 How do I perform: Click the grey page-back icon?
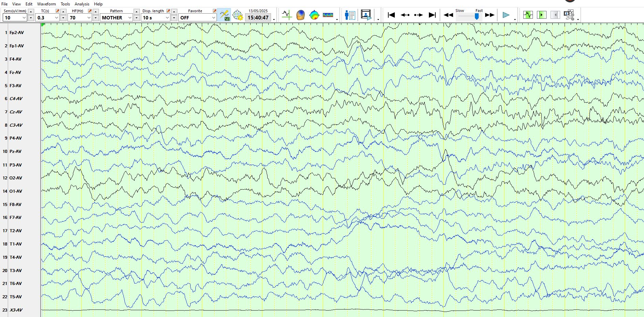click(x=555, y=15)
